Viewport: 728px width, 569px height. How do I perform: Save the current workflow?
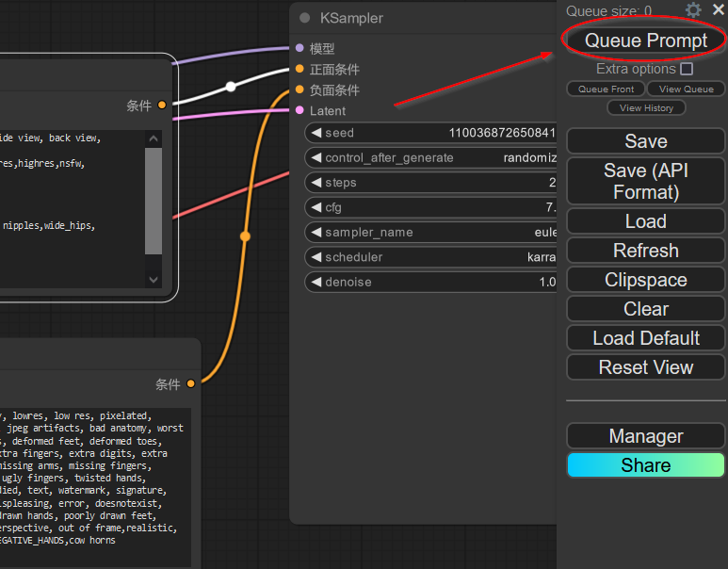pos(645,141)
